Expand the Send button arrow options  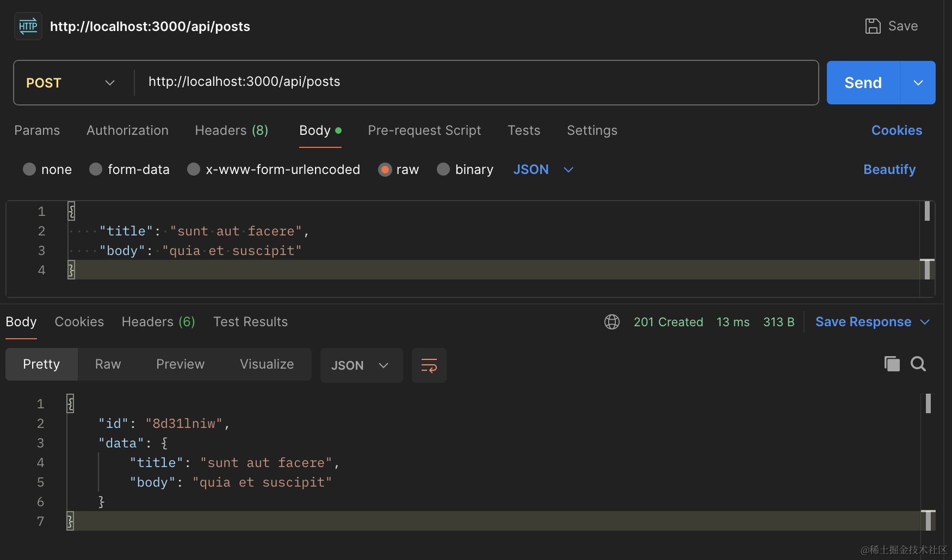click(918, 83)
